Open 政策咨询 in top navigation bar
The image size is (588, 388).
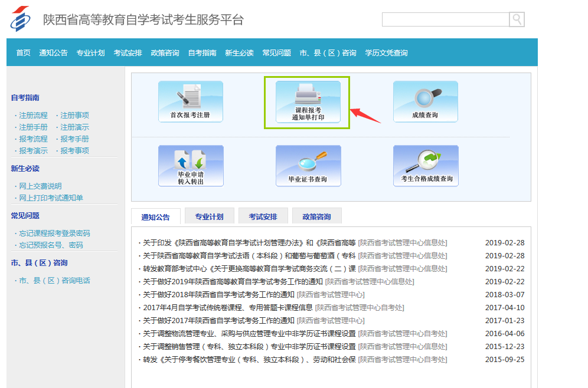point(165,53)
